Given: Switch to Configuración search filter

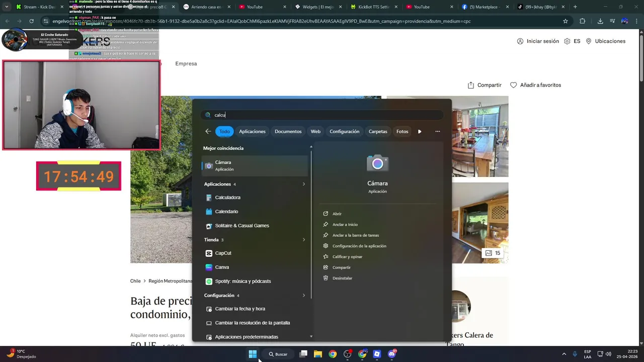Looking at the screenshot, I should tap(344, 131).
